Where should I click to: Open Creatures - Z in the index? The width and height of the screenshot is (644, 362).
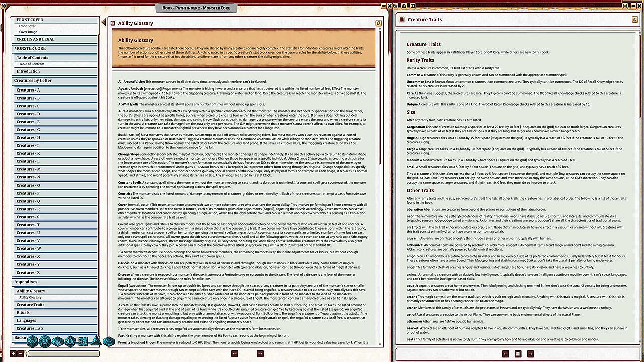coord(55,273)
